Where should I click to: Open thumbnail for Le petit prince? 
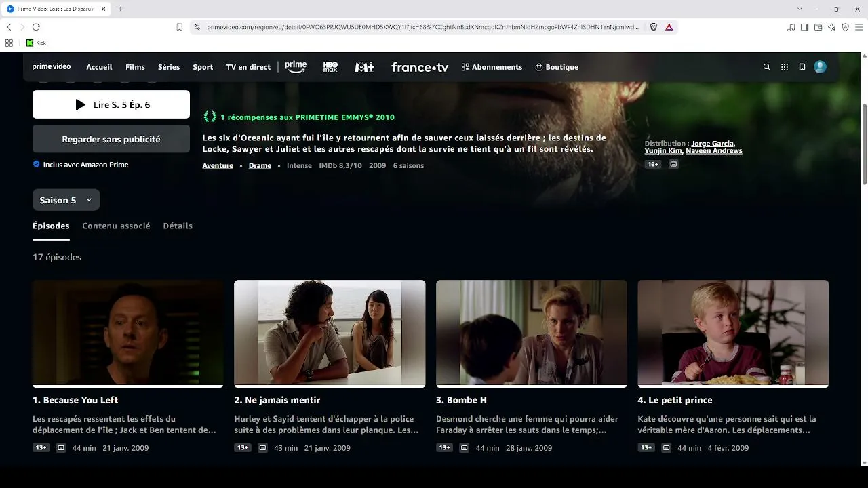[x=733, y=333]
